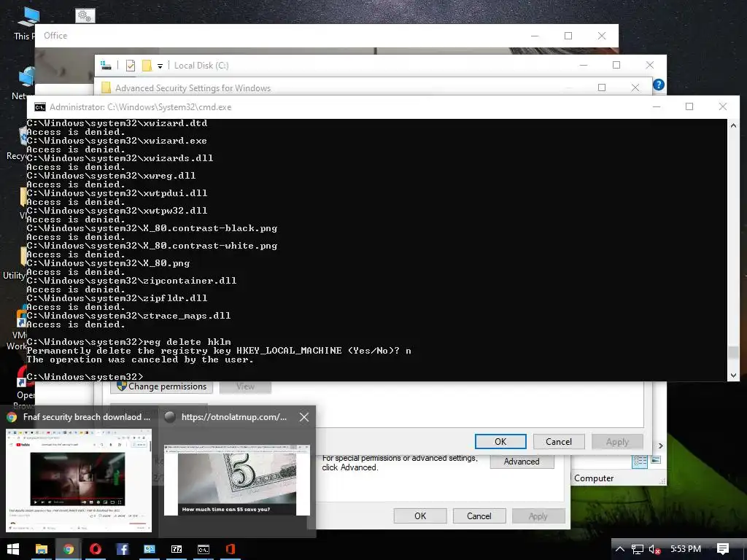Screen dimensions: 747x560
Task: Open the Facebook taskbar icon
Action: click(123, 549)
